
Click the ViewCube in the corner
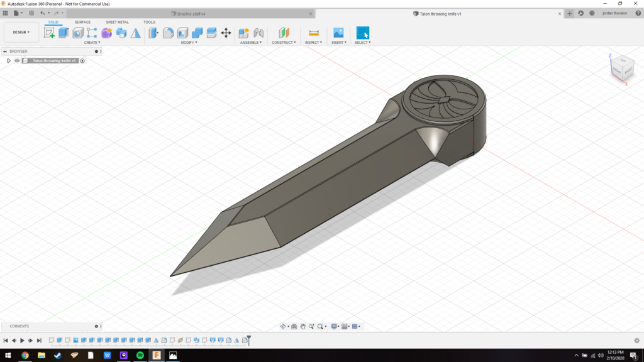pyautogui.click(x=623, y=68)
